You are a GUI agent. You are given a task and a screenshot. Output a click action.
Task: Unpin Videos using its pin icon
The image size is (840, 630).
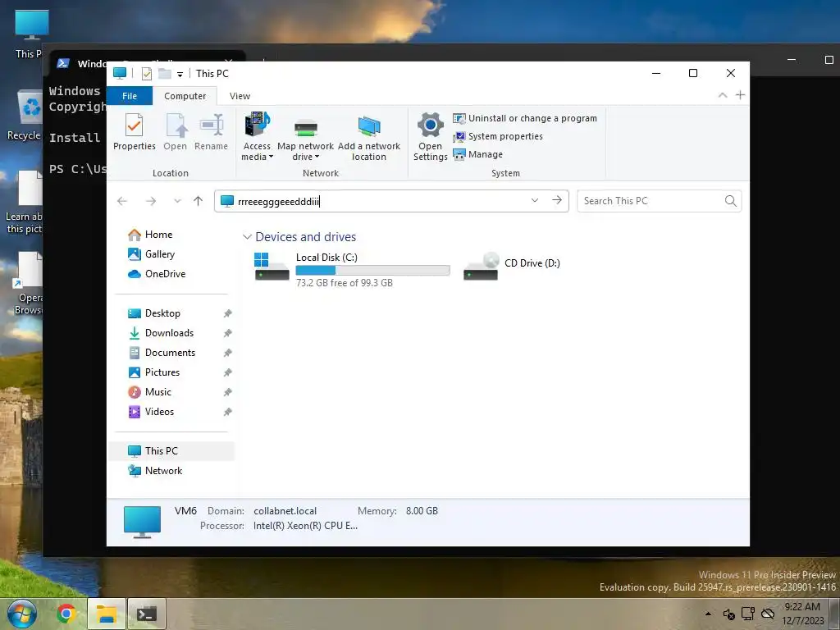click(228, 412)
